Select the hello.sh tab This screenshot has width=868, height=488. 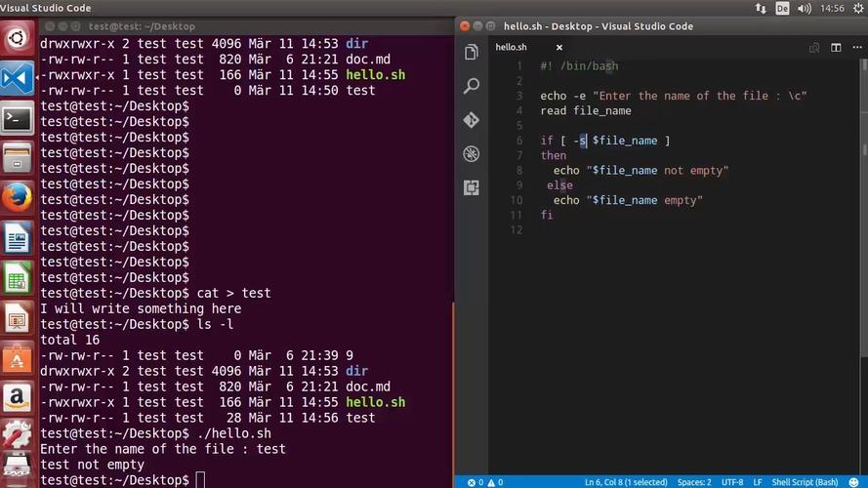pos(511,47)
